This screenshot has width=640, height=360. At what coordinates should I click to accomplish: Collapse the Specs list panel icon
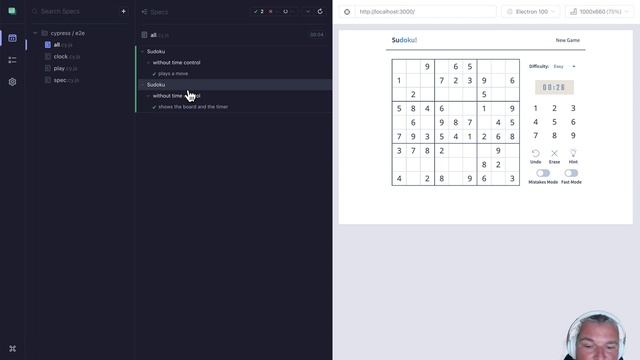pyautogui.click(x=144, y=12)
